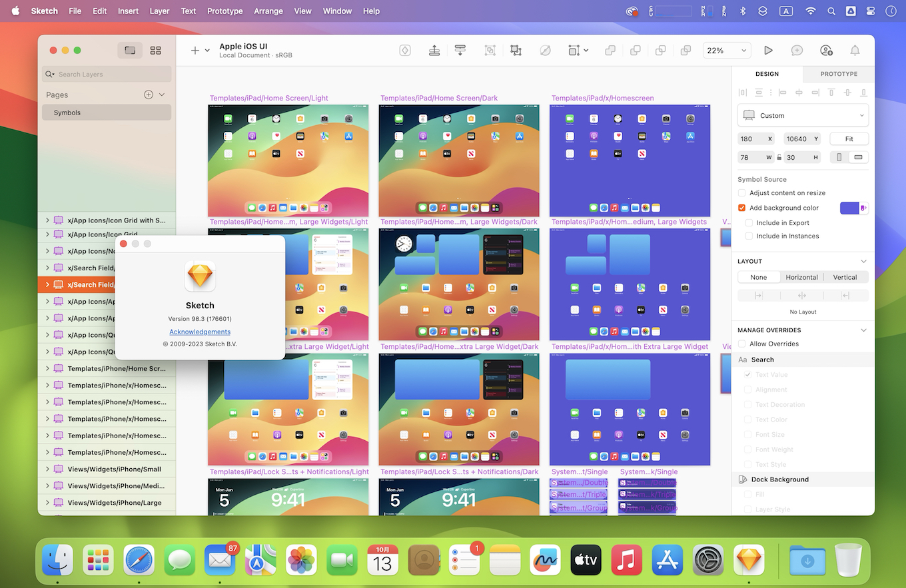Check Include in Instances option
The width and height of the screenshot is (906, 588).
pyautogui.click(x=749, y=236)
